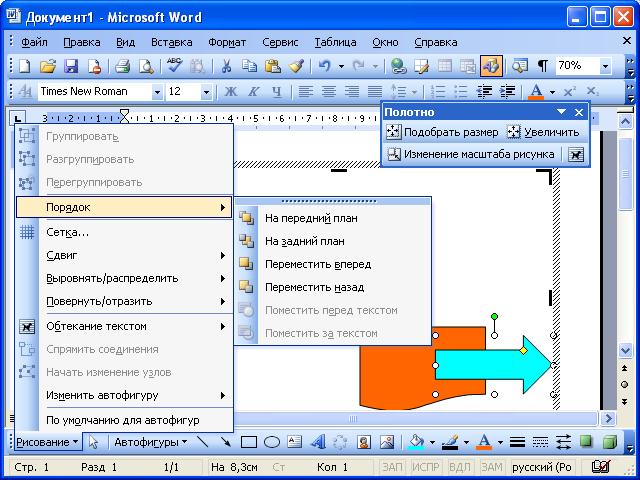
Task: Open undo history dropdown arrow
Action: coord(341,66)
